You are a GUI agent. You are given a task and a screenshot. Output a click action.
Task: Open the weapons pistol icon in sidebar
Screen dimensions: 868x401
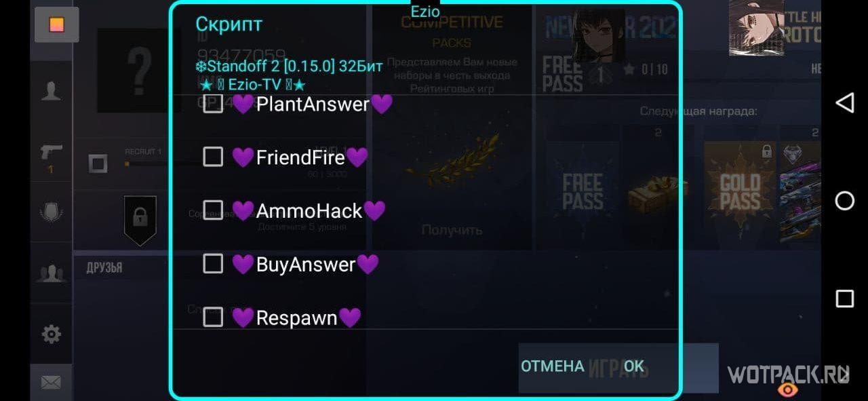coord(51,156)
